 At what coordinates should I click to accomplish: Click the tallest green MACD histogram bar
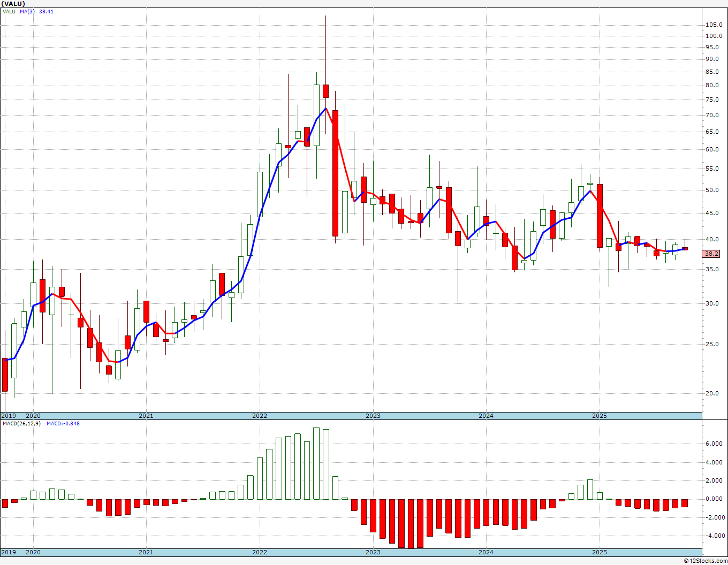(x=316, y=463)
